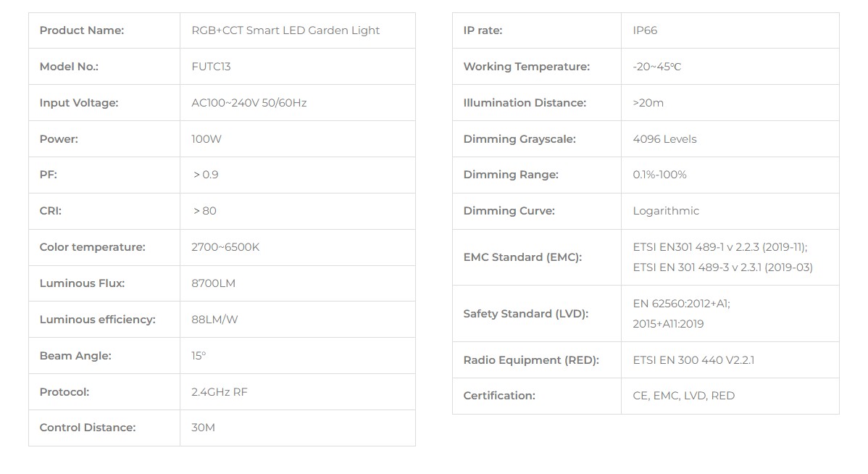This screenshot has height=474, width=868.
Task: Select the RGB+CCT Smart LED Garden Light text
Action: [x=285, y=30]
